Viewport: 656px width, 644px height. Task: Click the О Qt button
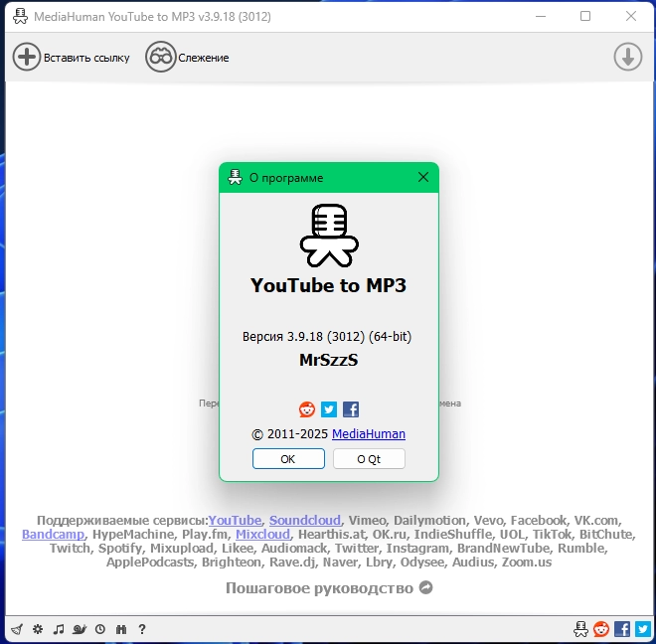369,459
